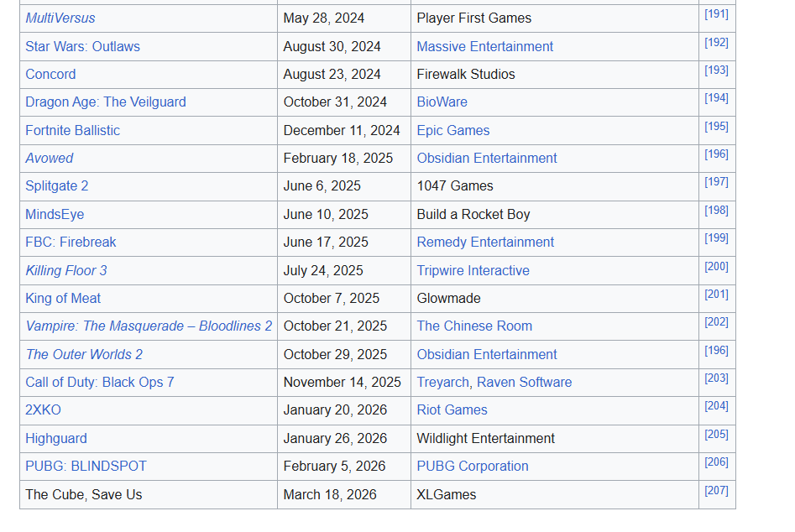795x532 pixels.
Task: Select the date "December 11, 2024"
Action: click(342, 131)
